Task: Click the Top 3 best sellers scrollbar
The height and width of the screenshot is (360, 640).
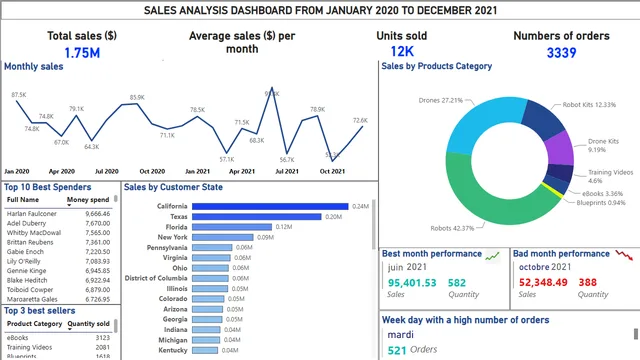Action: pyautogui.click(x=116, y=326)
